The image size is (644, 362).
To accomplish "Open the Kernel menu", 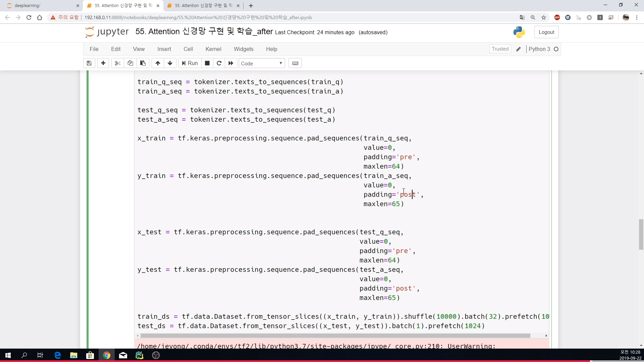I will click(x=213, y=49).
